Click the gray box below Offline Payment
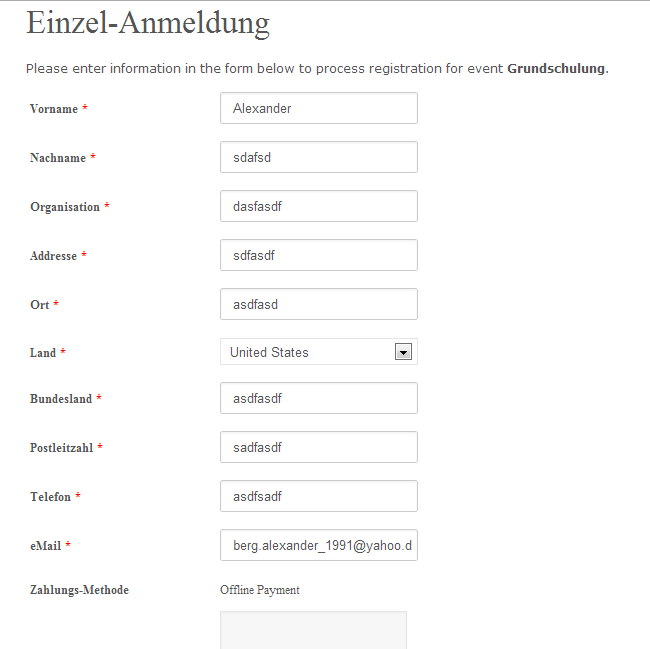 (313, 630)
